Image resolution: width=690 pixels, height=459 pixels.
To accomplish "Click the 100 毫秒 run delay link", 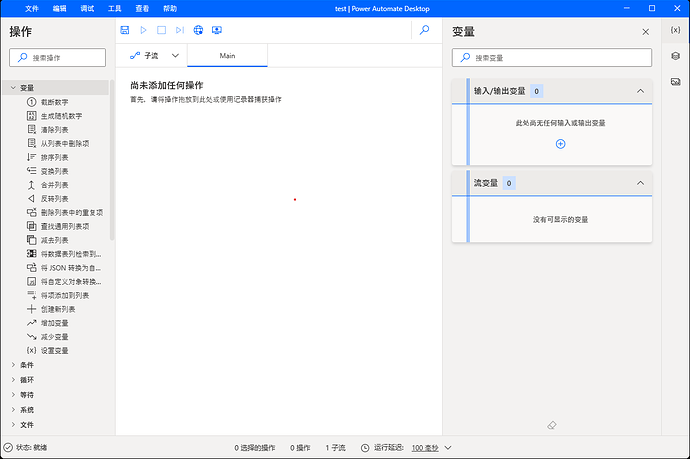I will [x=425, y=448].
